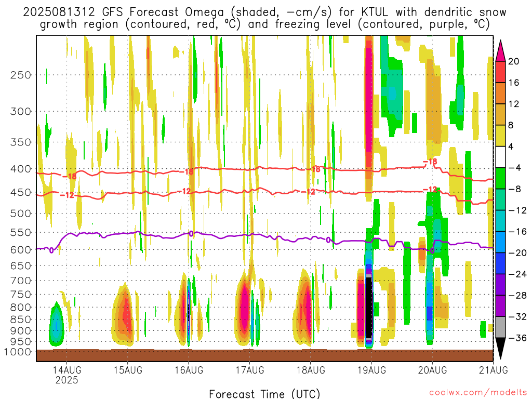Click the magenta upward arrow atop the color scale
Viewport: 532px width, 399px height.
(500, 50)
